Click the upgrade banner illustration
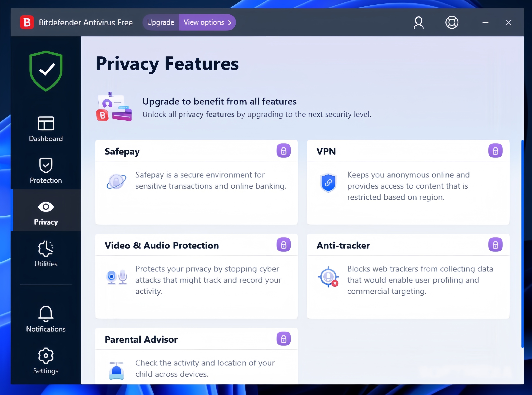This screenshot has width=532, height=395. [x=114, y=106]
